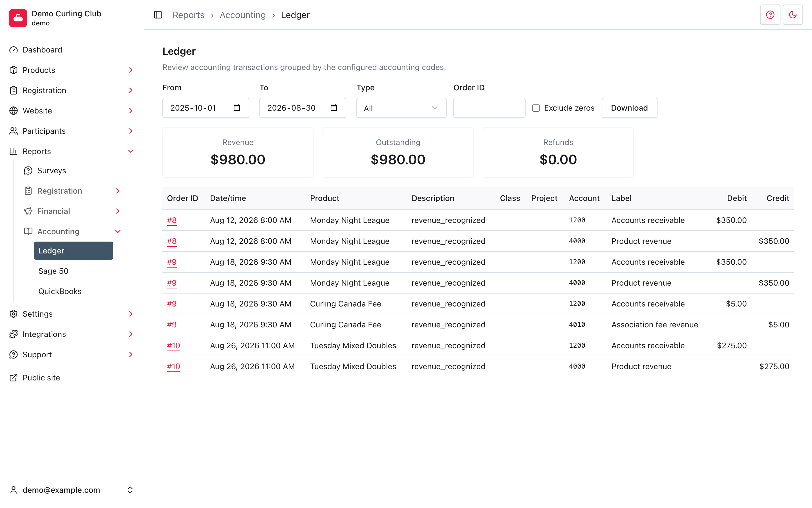Click the Website globe icon
The height and width of the screenshot is (508, 812).
[x=14, y=111]
